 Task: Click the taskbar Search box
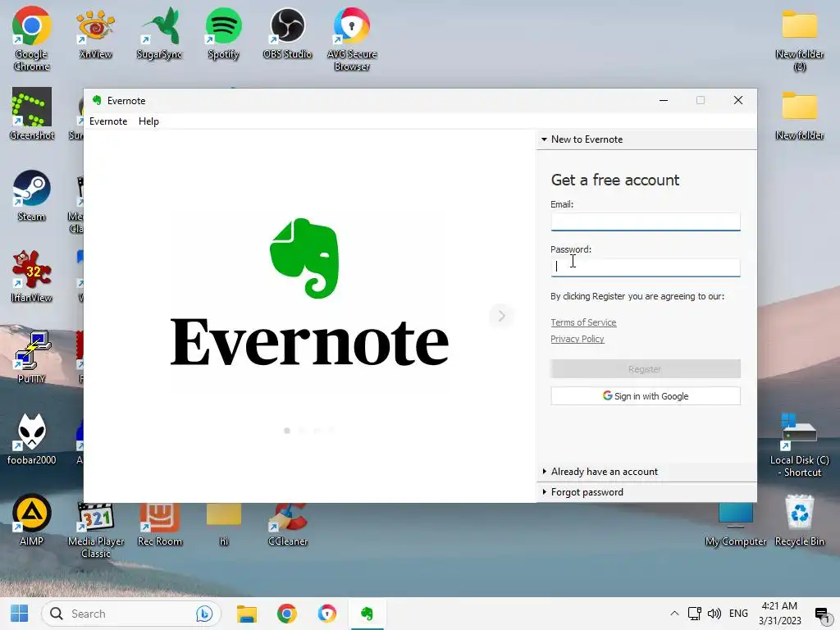(131, 614)
